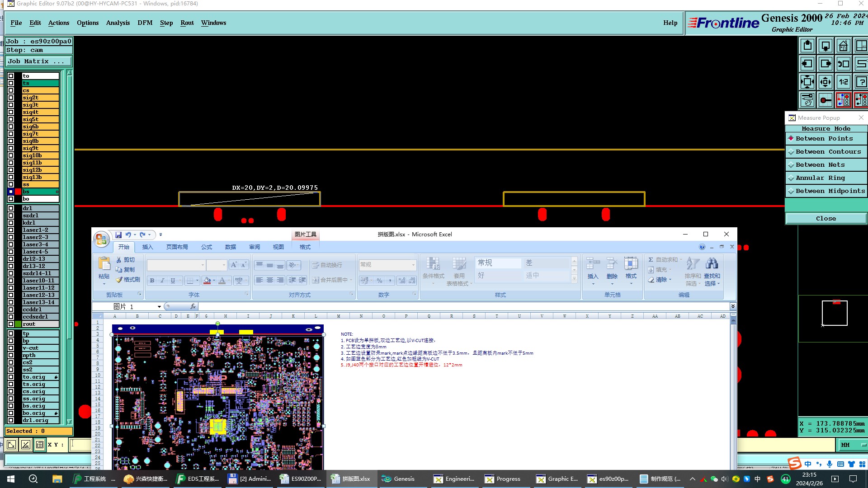Viewport: 868px width, 488px height.
Task: Toggle the sig2t layer checkbox
Action: tap(11, 98)
